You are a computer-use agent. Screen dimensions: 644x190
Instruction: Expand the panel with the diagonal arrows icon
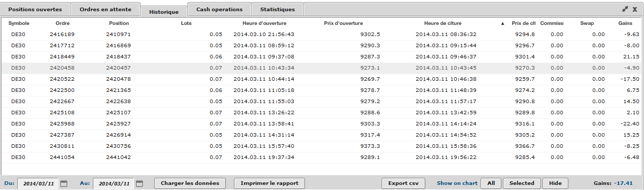[625, 9]
